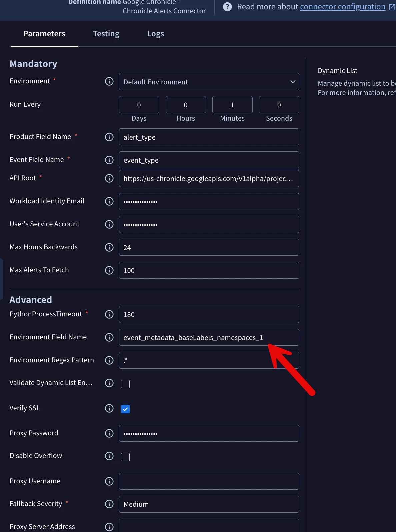
Task: Click info icon for Max Hours Backwards
Action: tap(109, 247)
